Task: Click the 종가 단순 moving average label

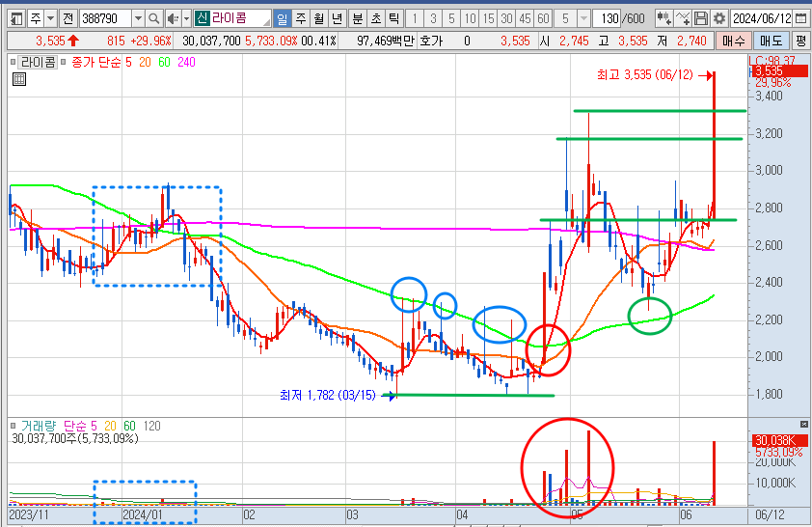Action: (95, 63)
